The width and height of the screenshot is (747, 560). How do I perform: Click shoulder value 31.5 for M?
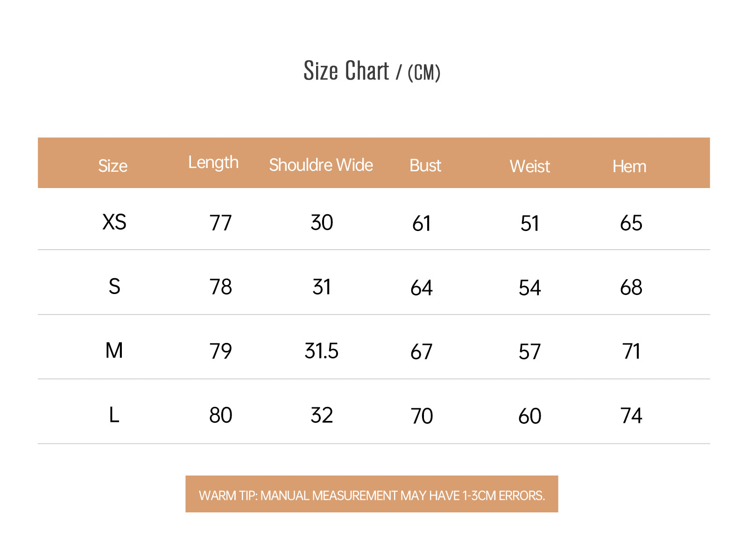coord(322,351)
